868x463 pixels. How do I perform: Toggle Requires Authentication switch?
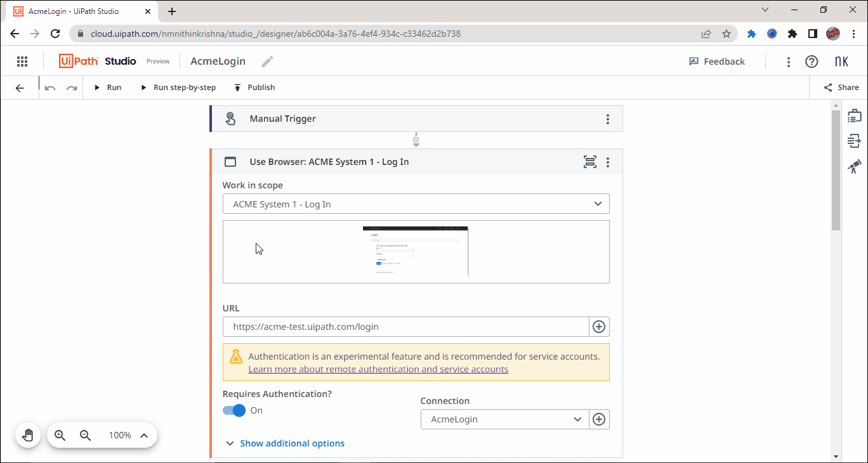(x=234, y=410)
